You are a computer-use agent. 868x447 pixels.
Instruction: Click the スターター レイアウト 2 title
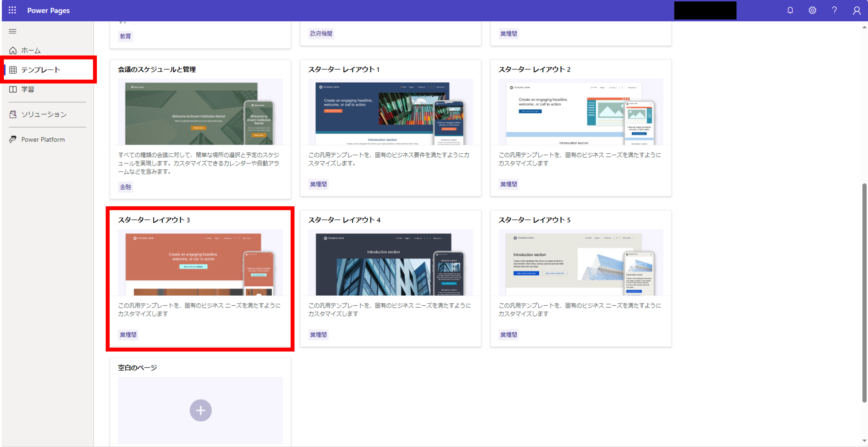[534, 69]
